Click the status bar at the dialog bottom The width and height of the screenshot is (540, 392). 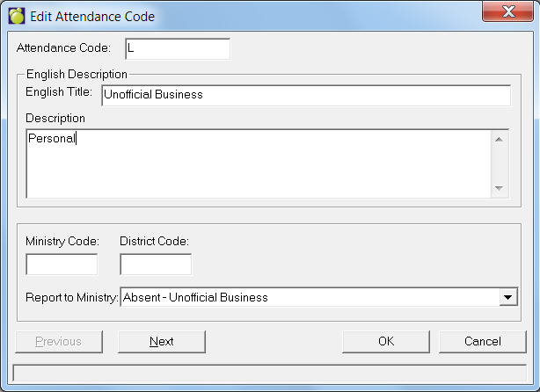(269, 374)
